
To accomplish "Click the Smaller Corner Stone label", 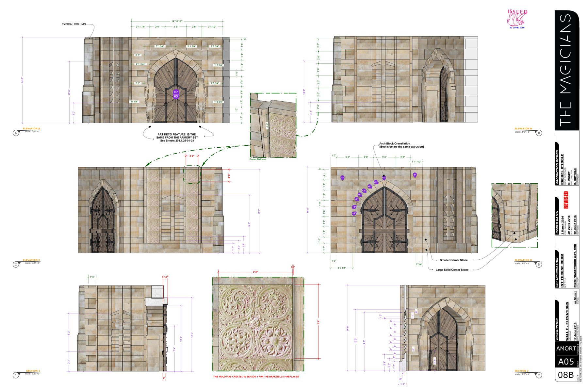I will 453,260.
